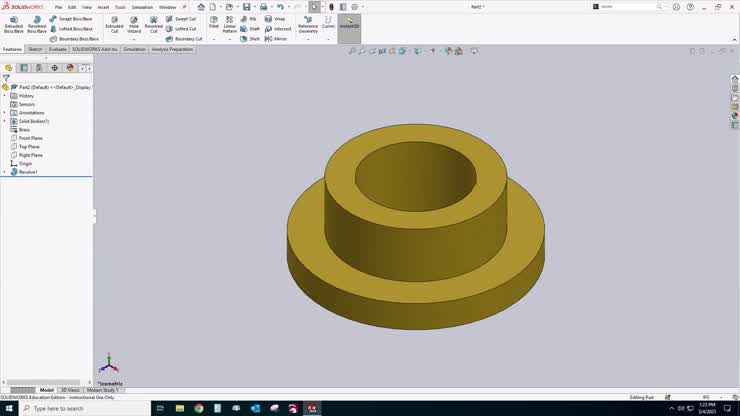The width and height of the screenshot is (740, 416).
Task: Open the ConfigurationManager tab
Action: [x=39, y=68]
